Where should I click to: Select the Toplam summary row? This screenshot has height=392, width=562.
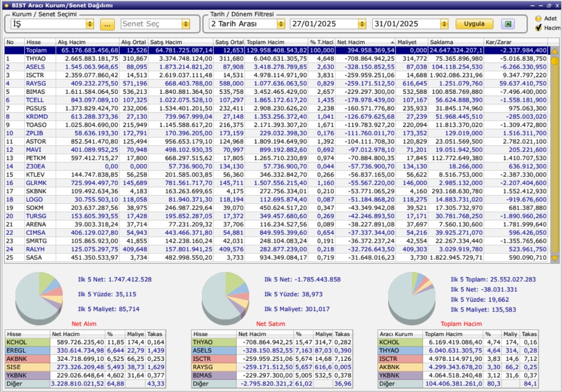pyautogui.click(x=276, y=51)
